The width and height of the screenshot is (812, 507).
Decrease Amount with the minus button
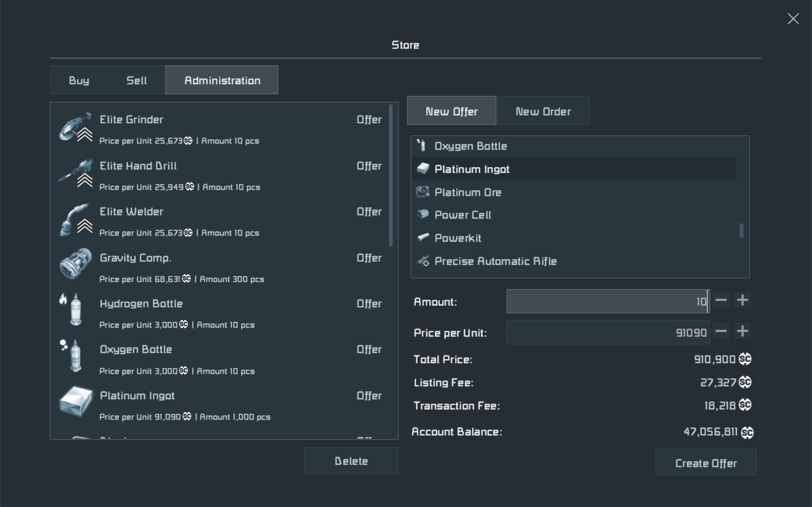click(721, 300)
